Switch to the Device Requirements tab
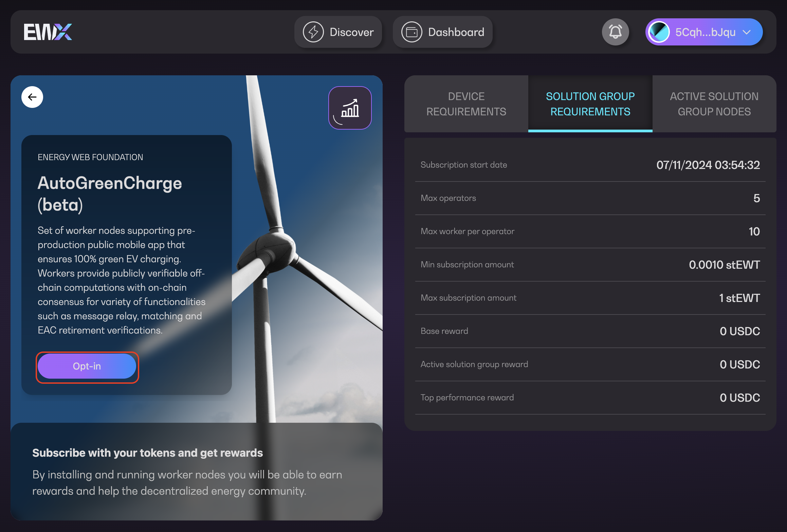Screen dimensions: 787x532 466,104
